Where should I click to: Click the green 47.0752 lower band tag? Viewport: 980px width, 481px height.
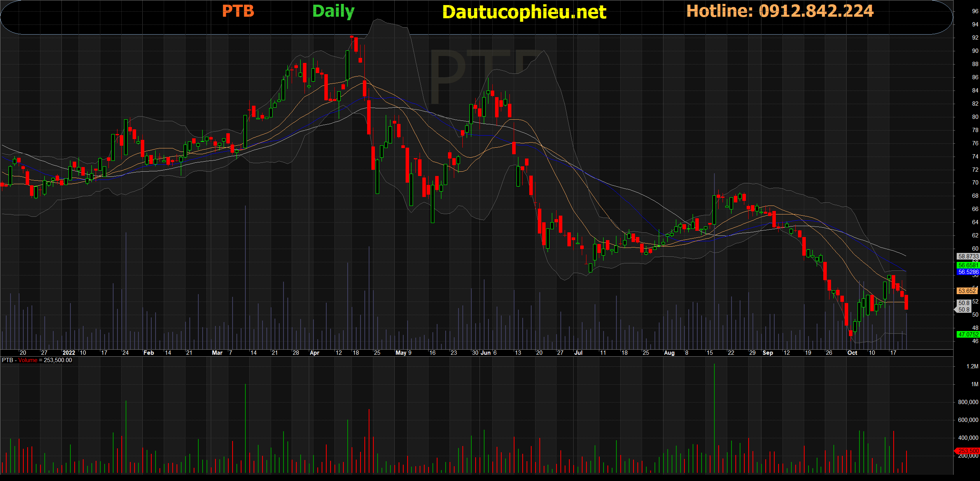tap(968, 334)
